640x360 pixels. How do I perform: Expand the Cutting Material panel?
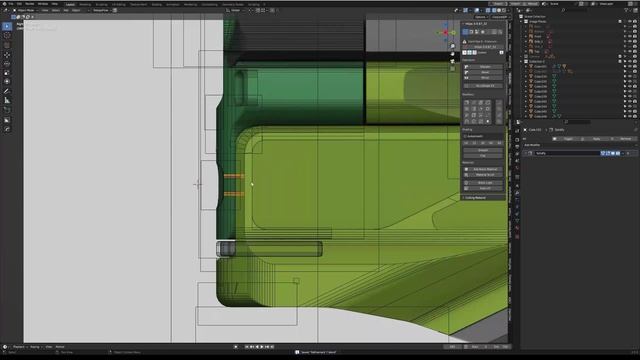484,198
